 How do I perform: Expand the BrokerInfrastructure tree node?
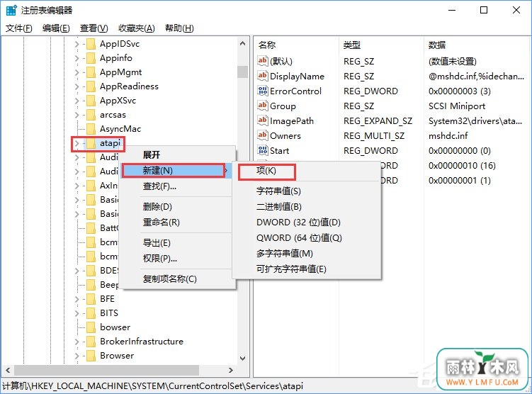[77, 342]
